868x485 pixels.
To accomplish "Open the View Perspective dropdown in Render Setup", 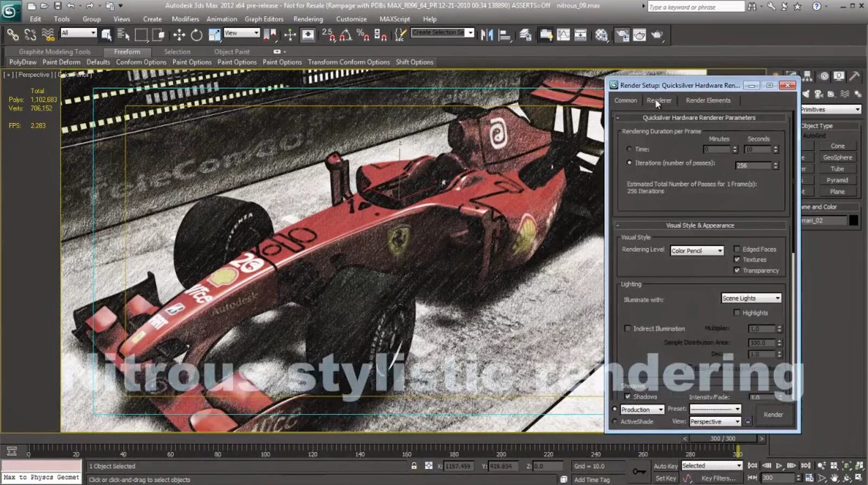I will [715, 422].
